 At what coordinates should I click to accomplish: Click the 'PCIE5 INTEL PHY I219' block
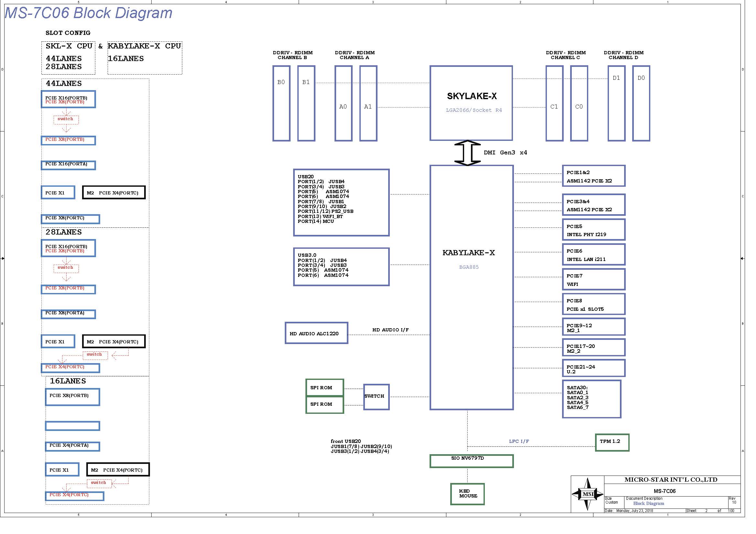click(594, 230)
